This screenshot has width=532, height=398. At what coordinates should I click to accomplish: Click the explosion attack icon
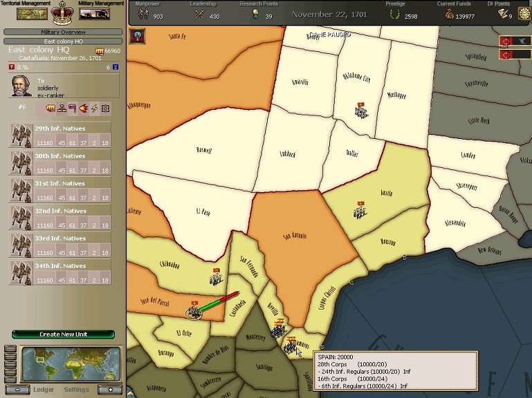pos(83,108)
